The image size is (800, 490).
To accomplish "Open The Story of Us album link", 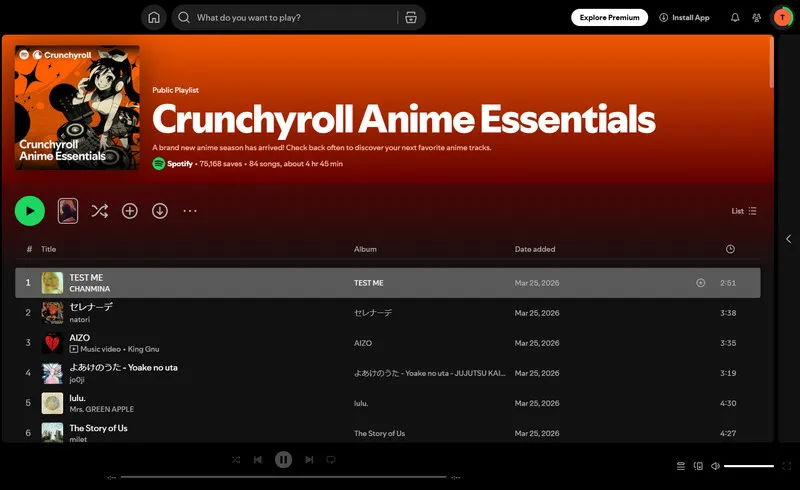I will [x=379, y=433].
